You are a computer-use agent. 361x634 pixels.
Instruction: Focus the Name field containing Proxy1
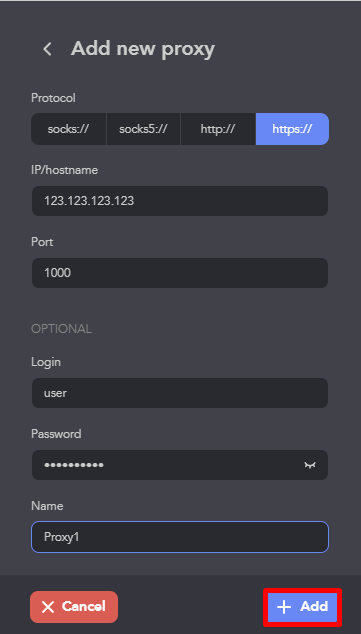tap(180, 537)
